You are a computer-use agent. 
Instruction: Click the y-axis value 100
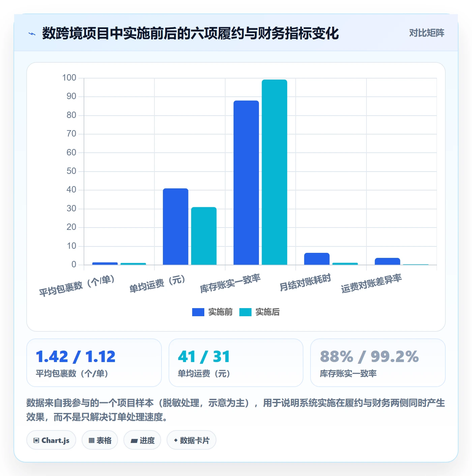pos(69,78)
